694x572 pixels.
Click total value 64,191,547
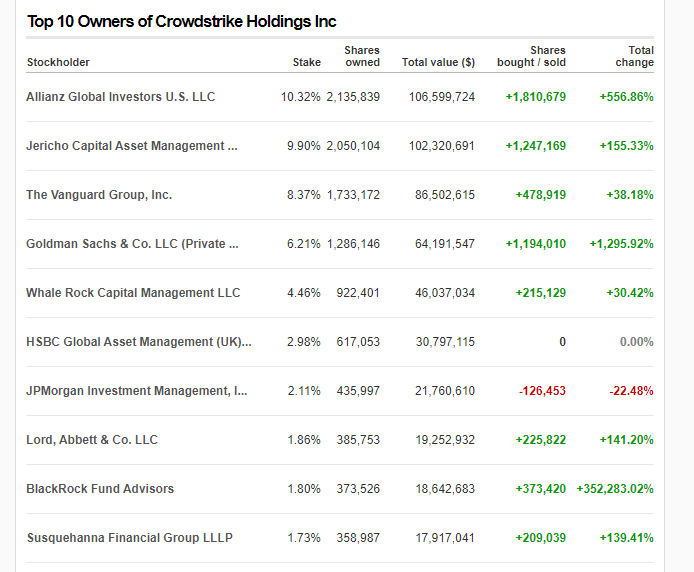[x=445, y=244]
